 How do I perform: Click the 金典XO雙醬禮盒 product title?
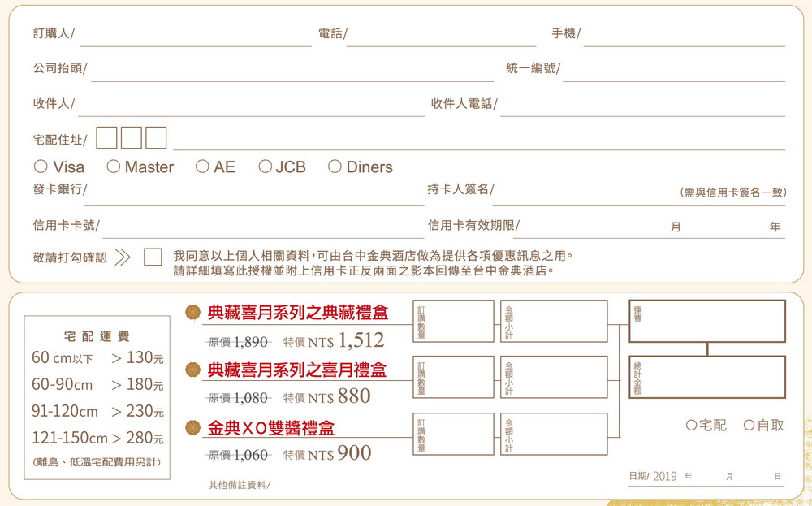click(271, 428)
